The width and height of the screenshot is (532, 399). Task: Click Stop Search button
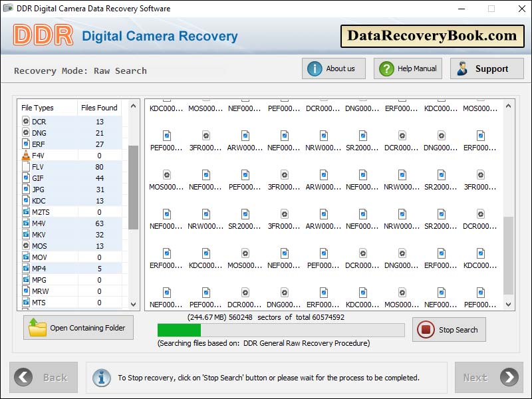tap(449, 329)
